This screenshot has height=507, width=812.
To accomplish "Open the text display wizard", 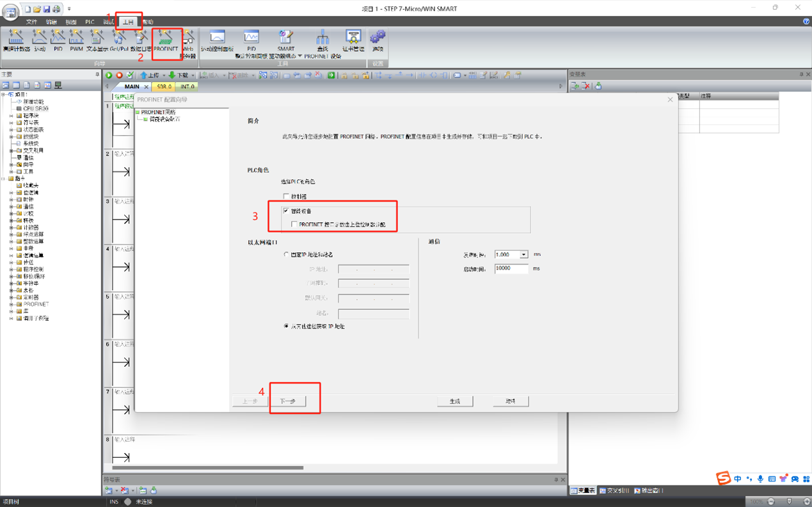I will [97, 41].
